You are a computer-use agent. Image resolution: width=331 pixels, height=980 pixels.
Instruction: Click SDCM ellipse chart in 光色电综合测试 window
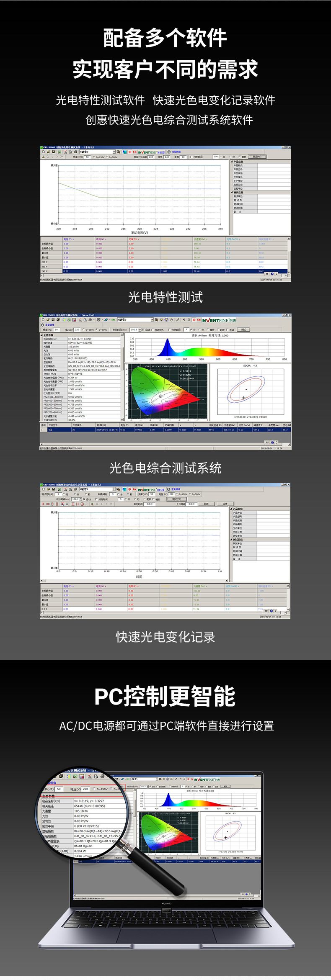click(250, 391)
